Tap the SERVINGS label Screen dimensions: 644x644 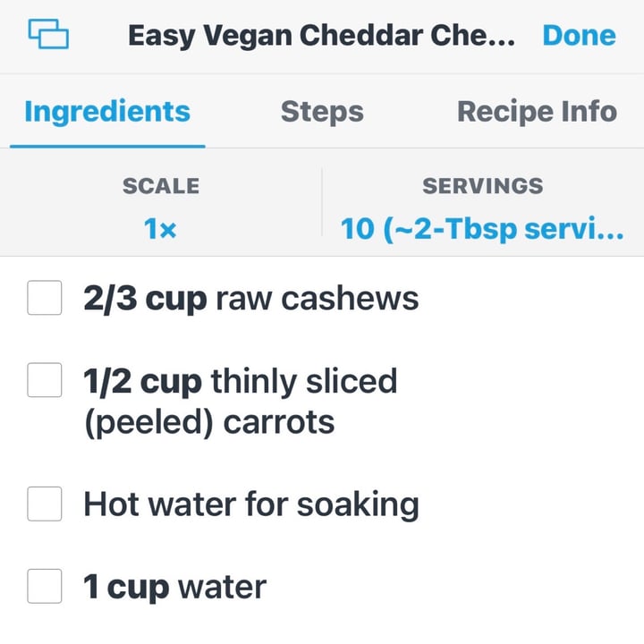point(483,186)
